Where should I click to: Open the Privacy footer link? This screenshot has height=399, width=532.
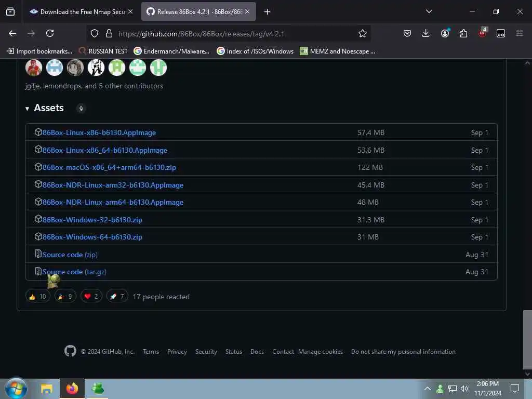pos(177,352)
